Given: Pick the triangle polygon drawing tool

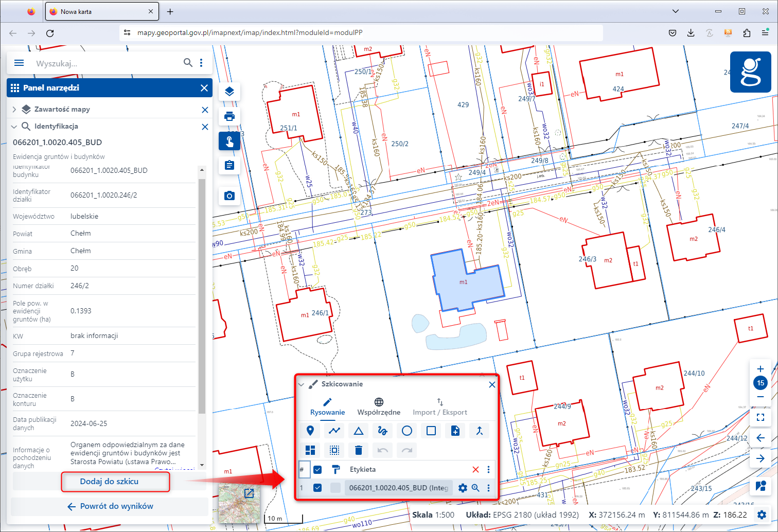Looking at the screenshot, I should (x=359, y=431).
